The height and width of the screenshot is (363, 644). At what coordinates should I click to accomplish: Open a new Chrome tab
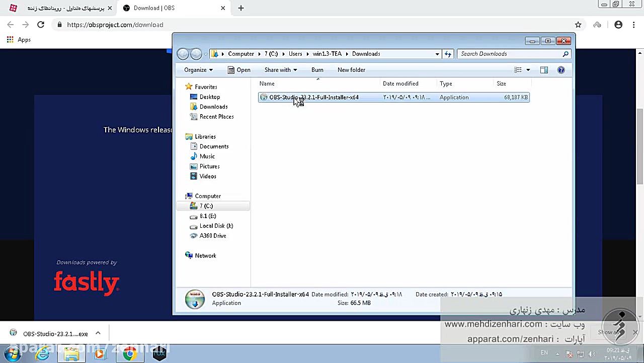pyautogui.click(x=241, y=8)
